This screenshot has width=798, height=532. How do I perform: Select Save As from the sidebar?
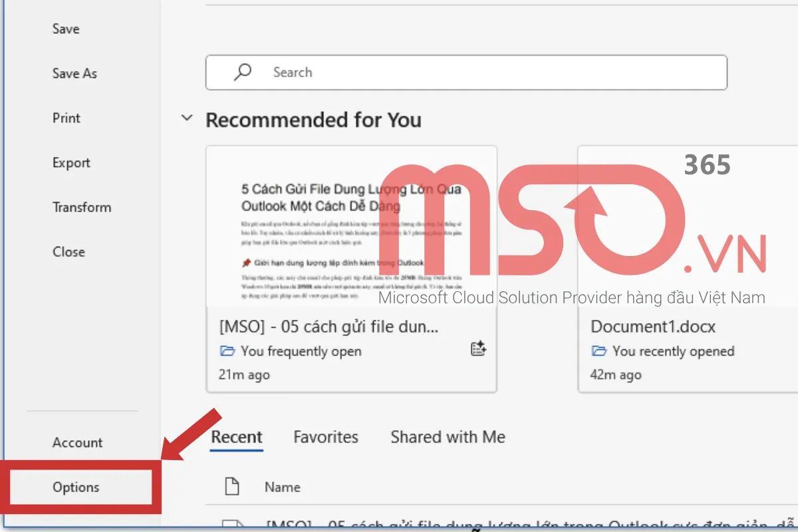[74, 73]
